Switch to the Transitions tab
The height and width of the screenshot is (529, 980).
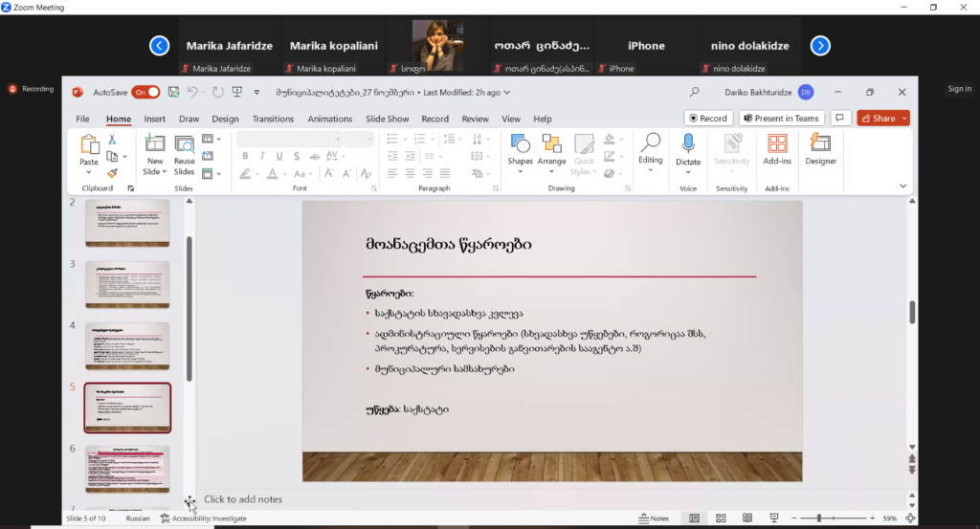pos(273,119)
